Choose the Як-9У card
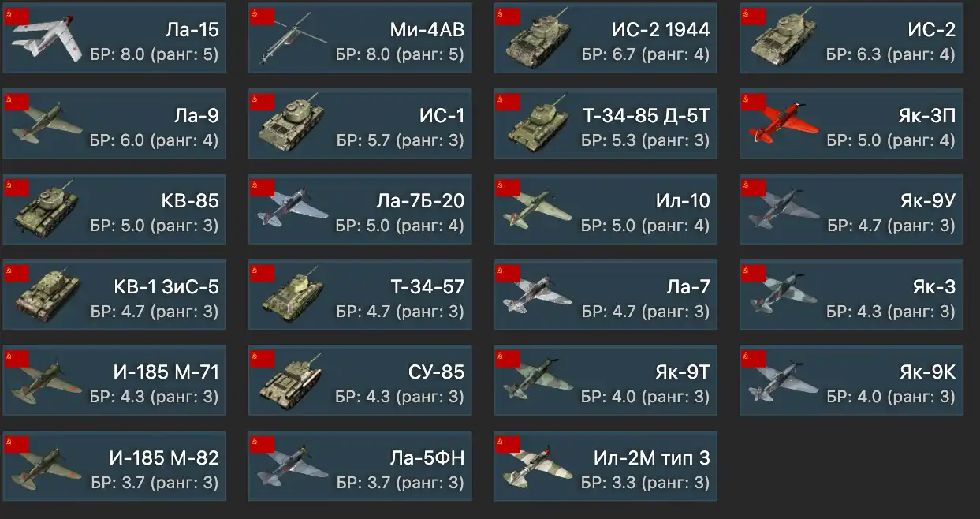Screen dimensions: 980x519 coord(851,209)
